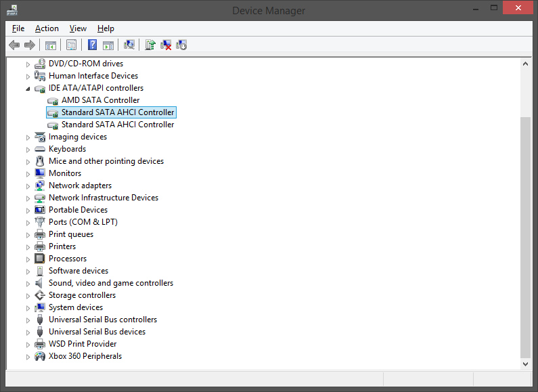Click the Imaging devices camera icon
This screenshot has width=538, height=392.
(x=40, y=137)
